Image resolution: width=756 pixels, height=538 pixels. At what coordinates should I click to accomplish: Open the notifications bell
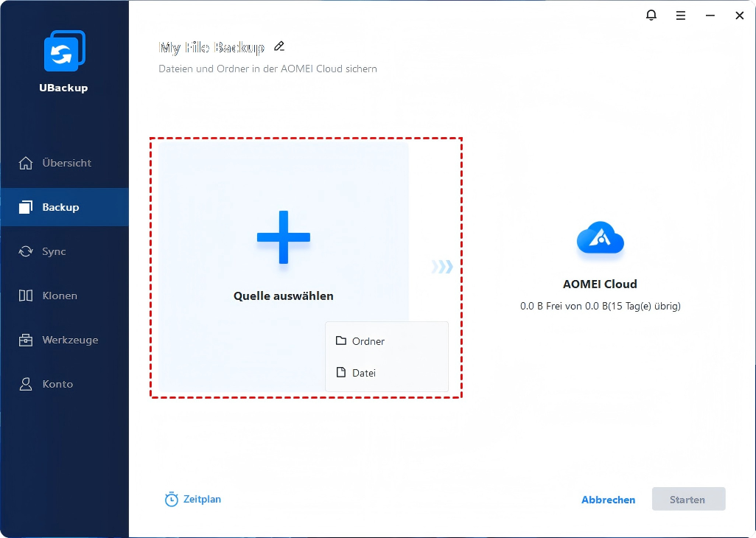651,15
